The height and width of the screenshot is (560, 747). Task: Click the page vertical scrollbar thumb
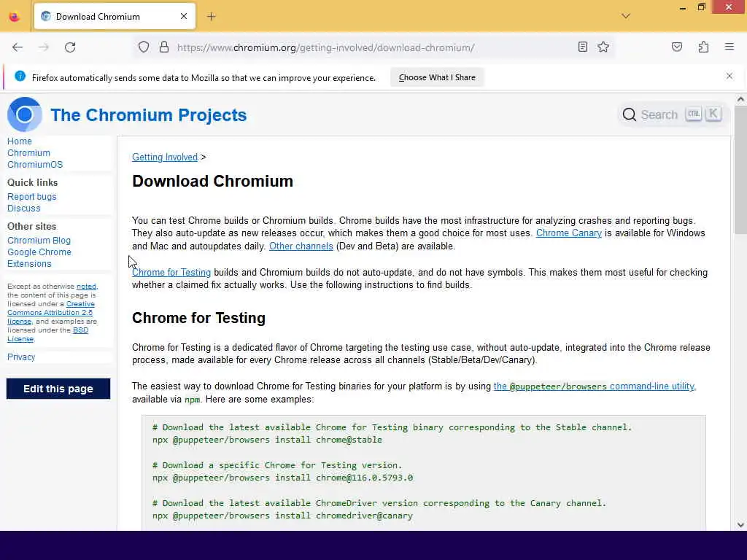740,169
